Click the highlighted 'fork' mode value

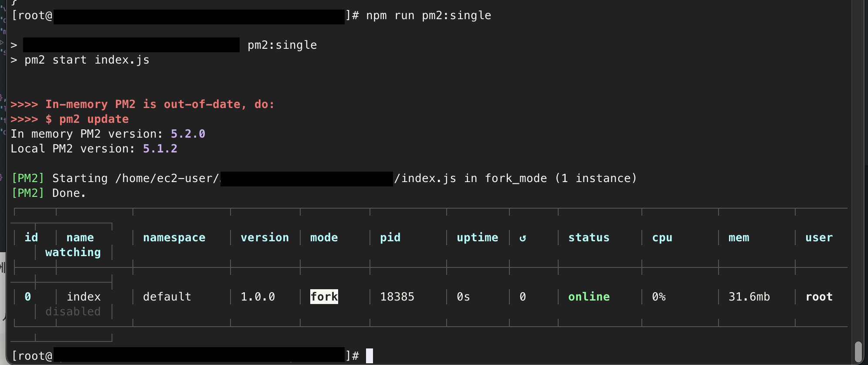pyautogui.click(x=324, y=297)
